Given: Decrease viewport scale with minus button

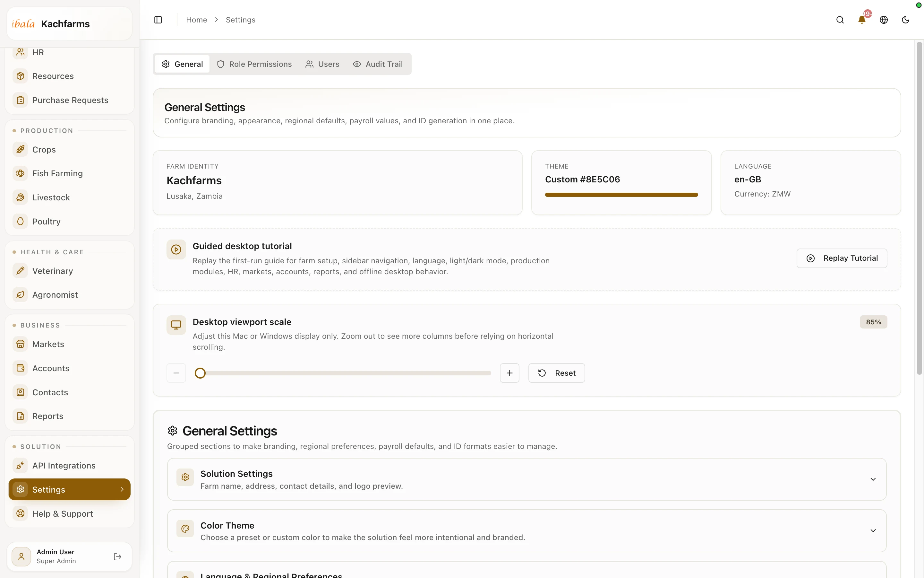Looking at the screenshot, I should click(176, 373).
